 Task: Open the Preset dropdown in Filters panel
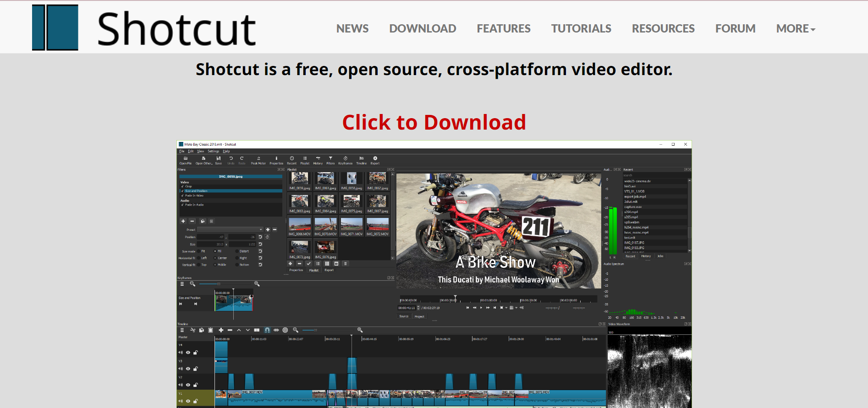231,229
